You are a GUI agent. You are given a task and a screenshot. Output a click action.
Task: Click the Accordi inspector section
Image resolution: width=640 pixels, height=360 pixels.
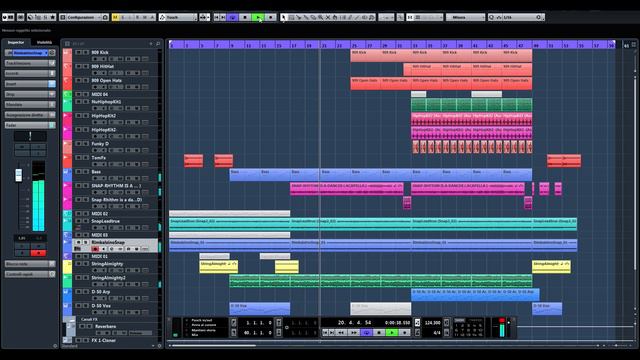click(x=30, y=73)
